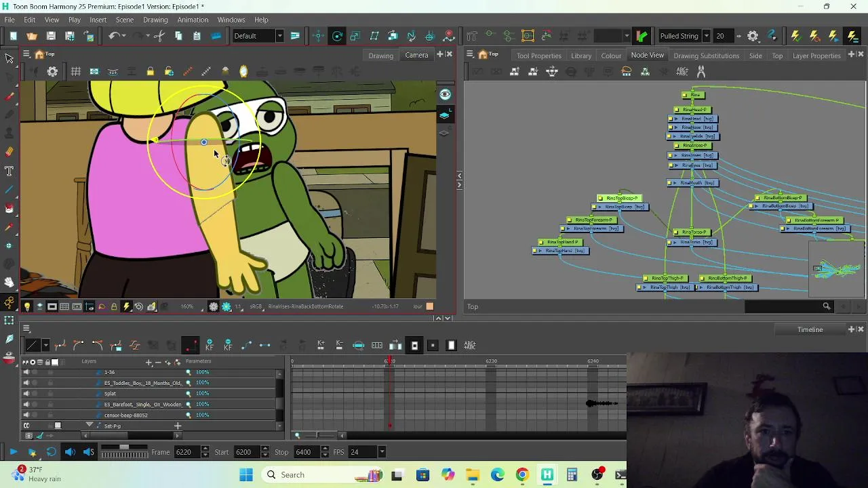Mute the Splat sound layer
The image size is (868, 488).
[26, 394]
